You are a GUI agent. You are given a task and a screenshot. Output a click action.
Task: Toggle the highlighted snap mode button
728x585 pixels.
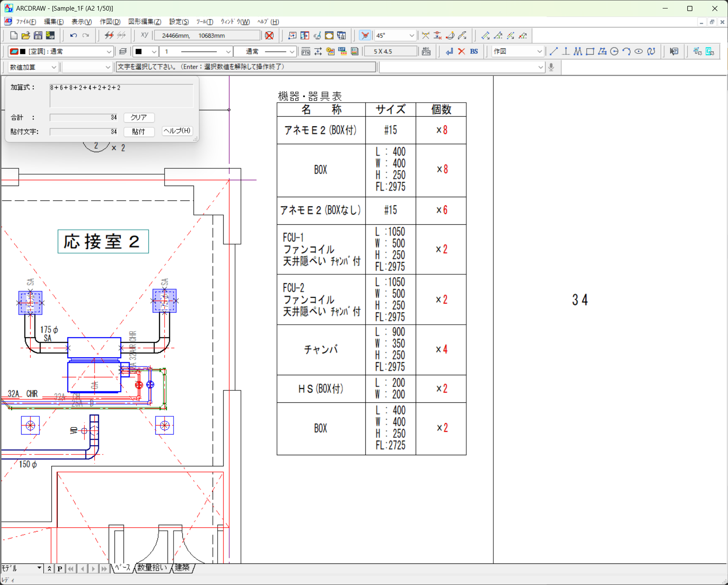365,36
